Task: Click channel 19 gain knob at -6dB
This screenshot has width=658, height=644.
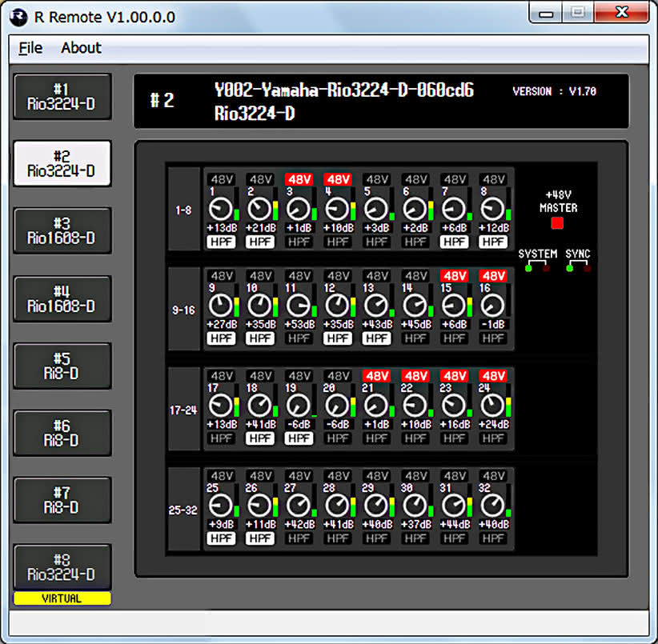Action: coord(298,406)
